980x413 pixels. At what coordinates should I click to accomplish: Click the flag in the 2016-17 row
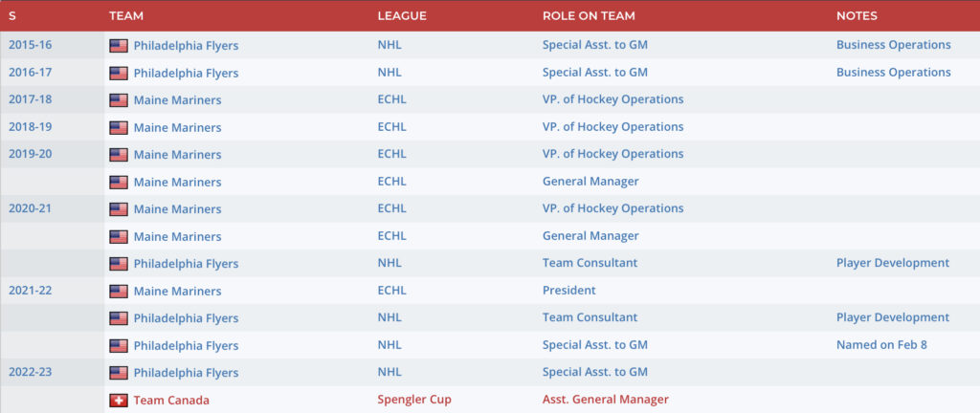point(119,73)
